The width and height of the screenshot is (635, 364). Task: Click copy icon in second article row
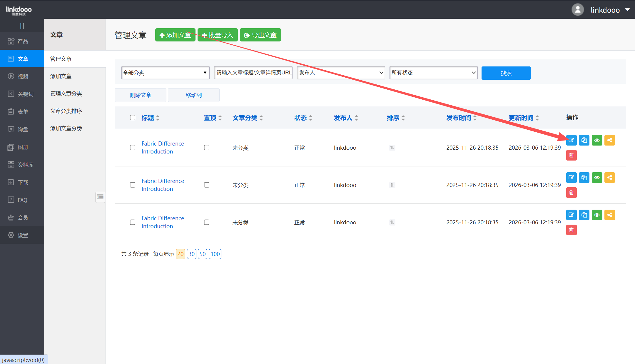pos(584,178)
